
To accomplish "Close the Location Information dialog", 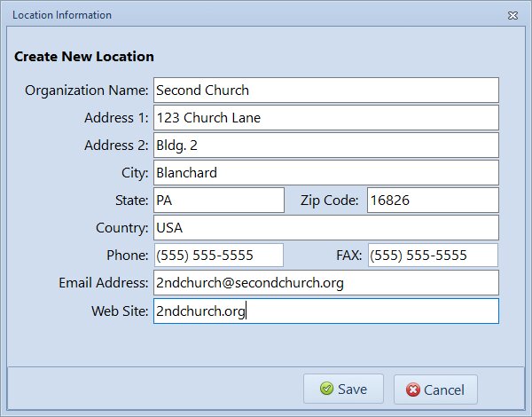I will 512,15.
